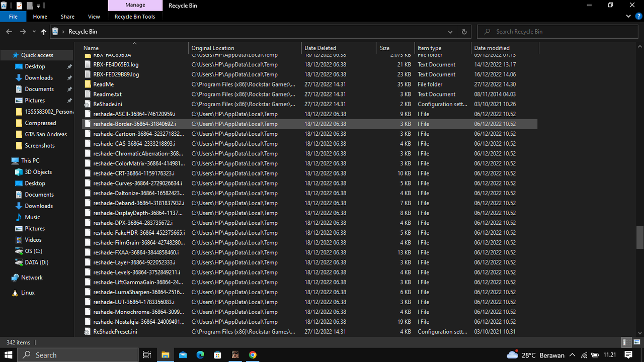
Task: Select reshade-FXAA-36864-3844858460.i file
Action: pos(309,252)
